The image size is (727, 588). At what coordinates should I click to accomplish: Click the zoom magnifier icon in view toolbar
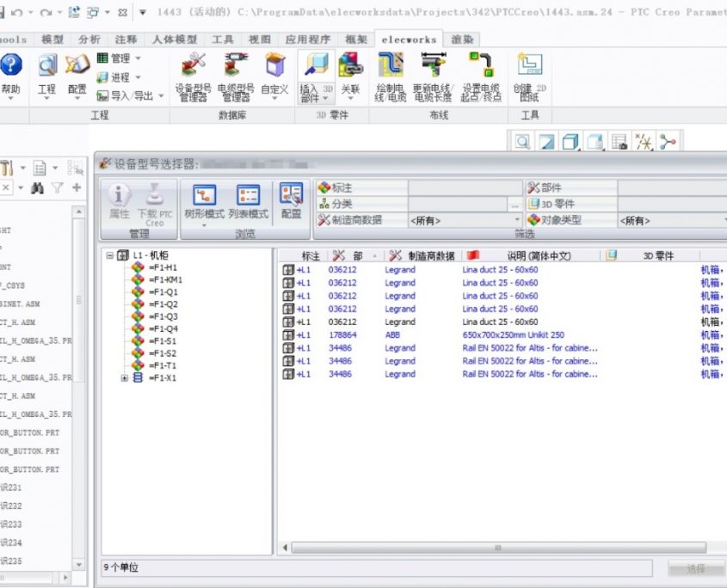[522, 142]
